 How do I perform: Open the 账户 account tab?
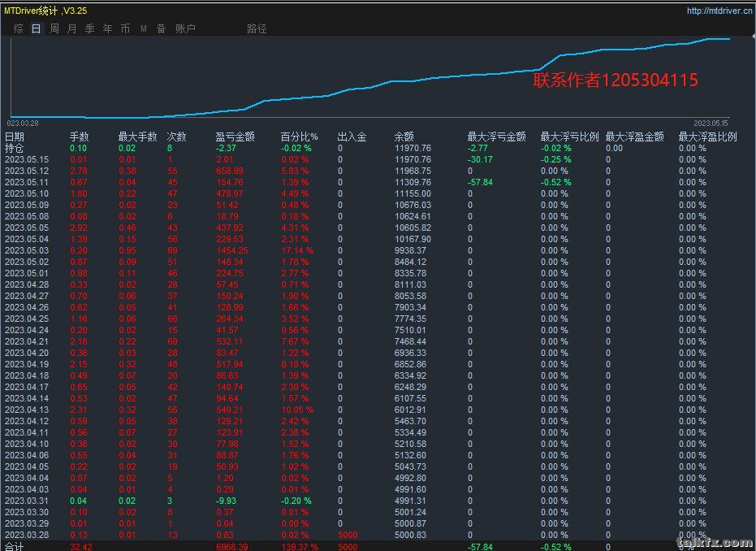pos(186,28)
